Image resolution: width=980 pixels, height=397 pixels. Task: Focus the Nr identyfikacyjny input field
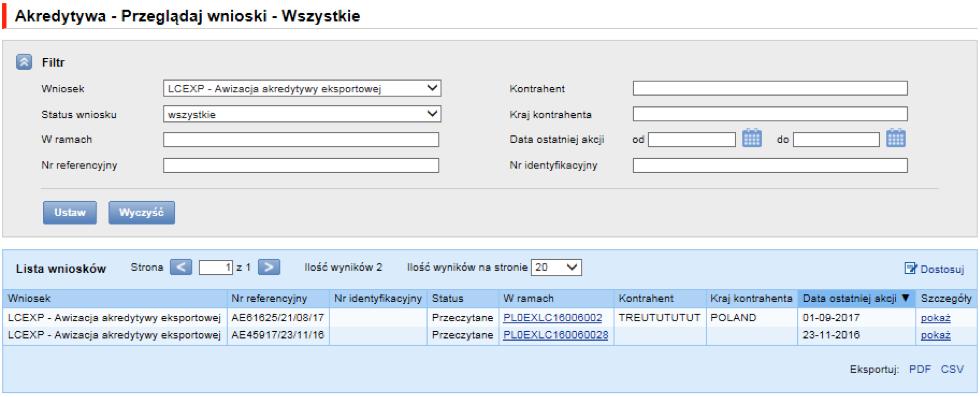770,165
